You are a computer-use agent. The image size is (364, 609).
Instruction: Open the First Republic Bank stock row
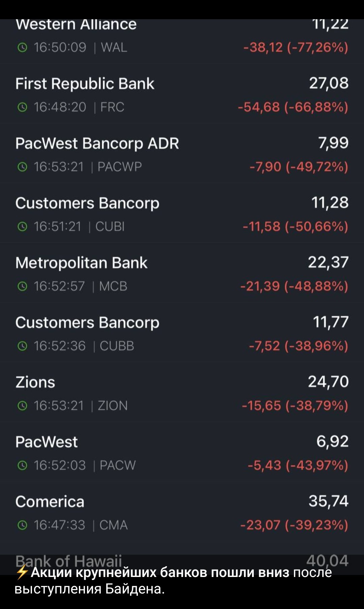182,94
